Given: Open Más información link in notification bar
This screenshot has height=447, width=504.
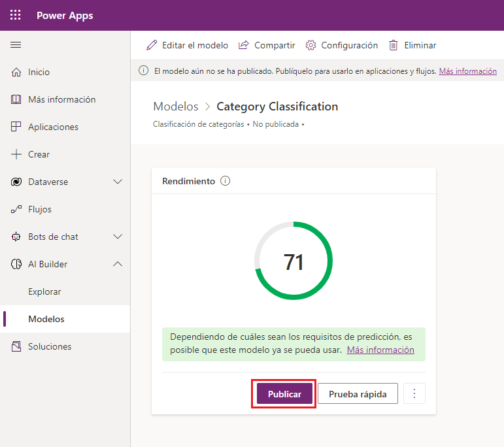Looking at the screenshot, I should pos(467,71).
